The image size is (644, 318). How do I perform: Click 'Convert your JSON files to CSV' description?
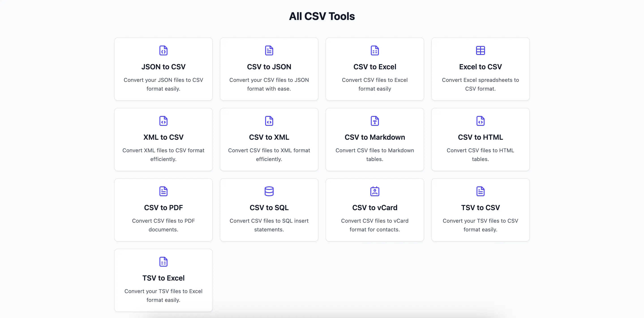click(163, 84)
